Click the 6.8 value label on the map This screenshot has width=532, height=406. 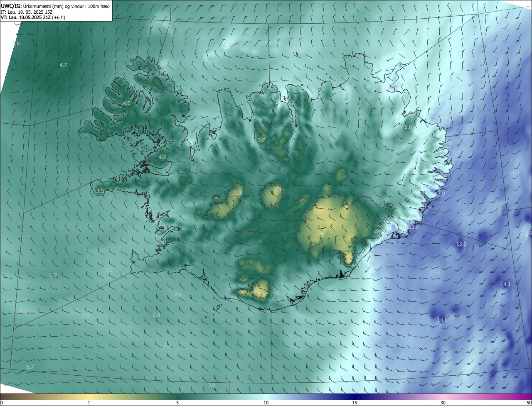pyautogui.click(x=156, y=316)
